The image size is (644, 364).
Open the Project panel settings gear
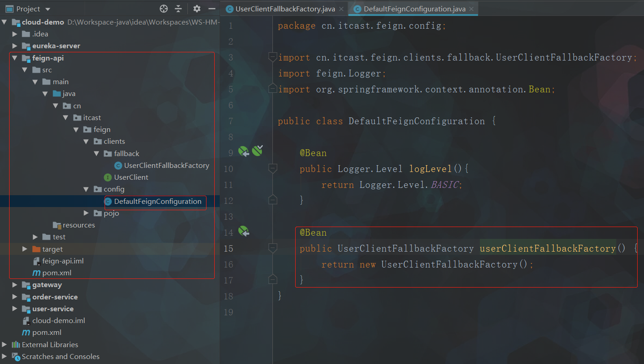tap(196, 9)
